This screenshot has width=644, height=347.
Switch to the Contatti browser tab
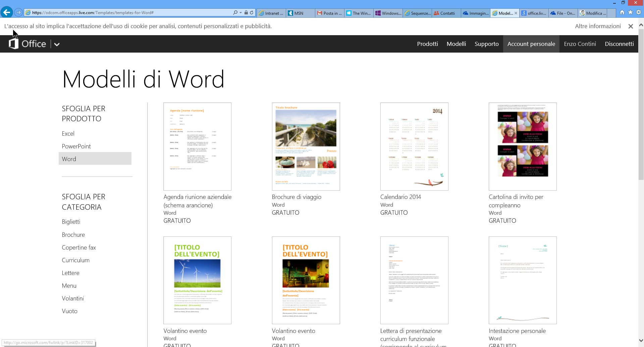(x=445, y=13)
